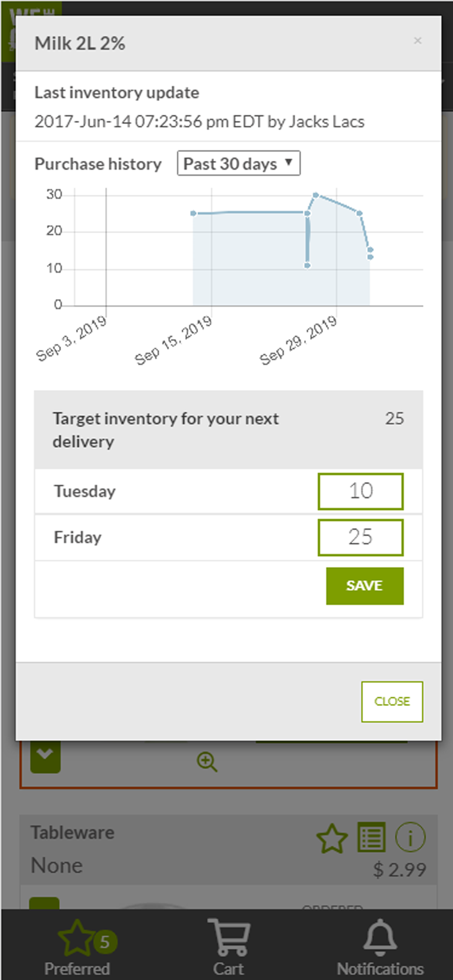Save the target inventory values
Viewport: 453px width, 980px height.
(x=365, y=586)
